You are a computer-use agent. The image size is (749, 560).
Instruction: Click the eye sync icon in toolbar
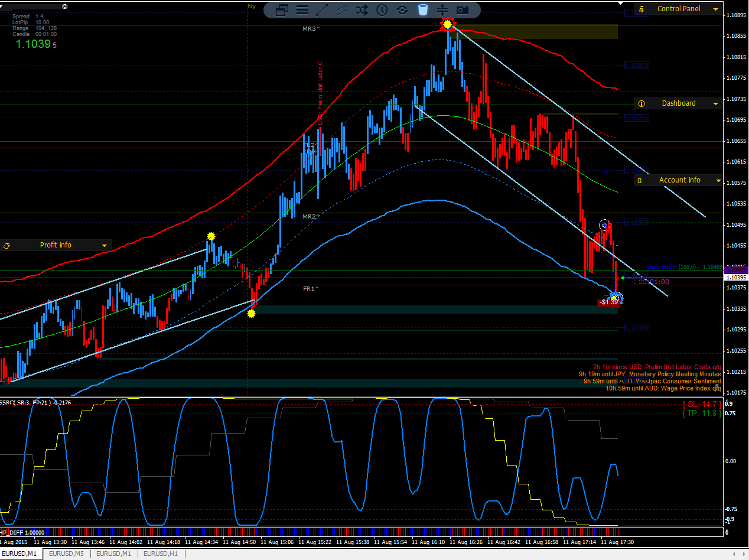[402, 9]
